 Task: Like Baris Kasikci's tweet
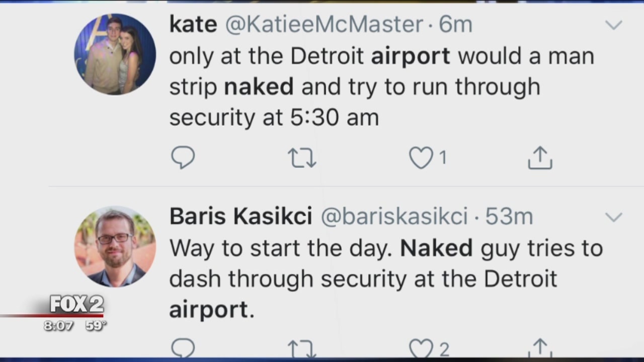(421, 349)
